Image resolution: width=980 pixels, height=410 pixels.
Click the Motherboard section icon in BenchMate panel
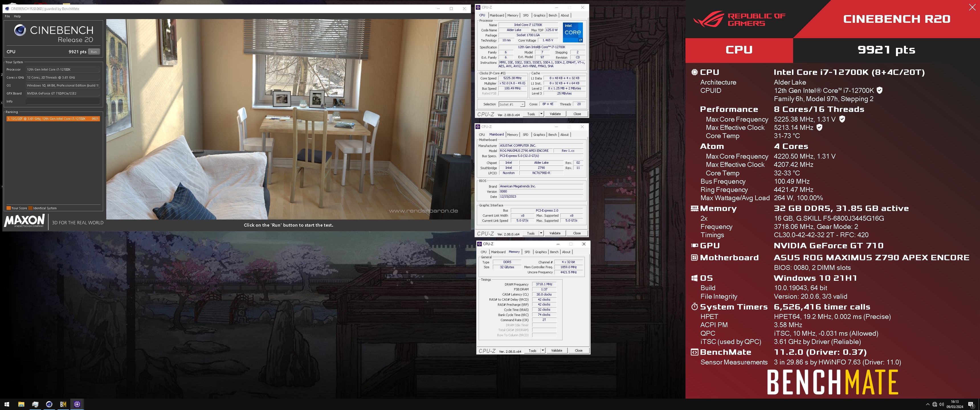click(694, 257)
